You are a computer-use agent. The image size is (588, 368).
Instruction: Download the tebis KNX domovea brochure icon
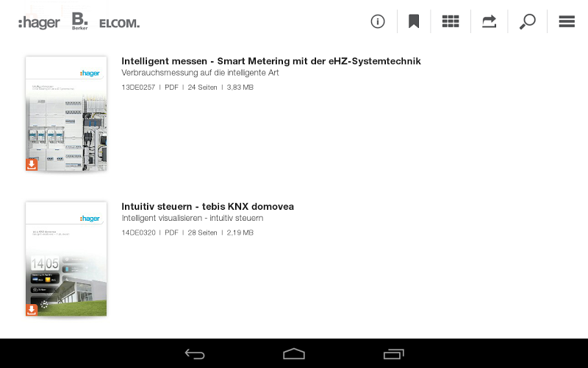32,310
